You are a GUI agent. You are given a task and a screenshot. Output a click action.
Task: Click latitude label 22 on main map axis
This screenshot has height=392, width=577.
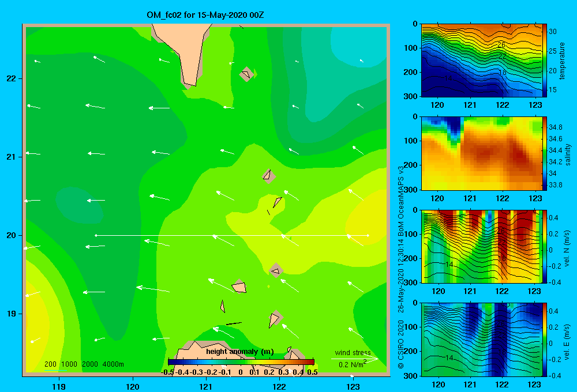12,78
